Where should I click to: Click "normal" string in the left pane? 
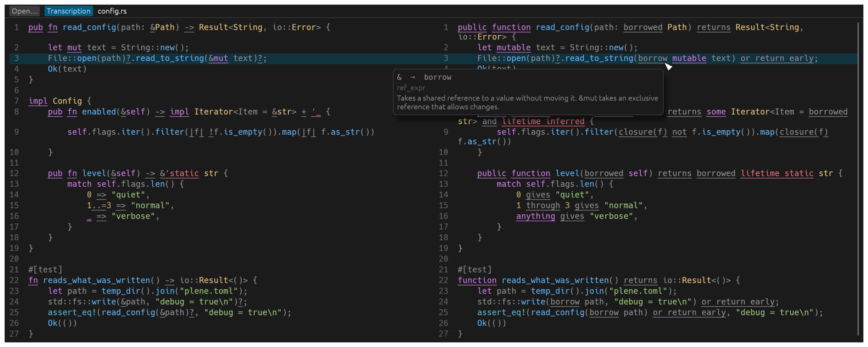click(x=150, y=206)
